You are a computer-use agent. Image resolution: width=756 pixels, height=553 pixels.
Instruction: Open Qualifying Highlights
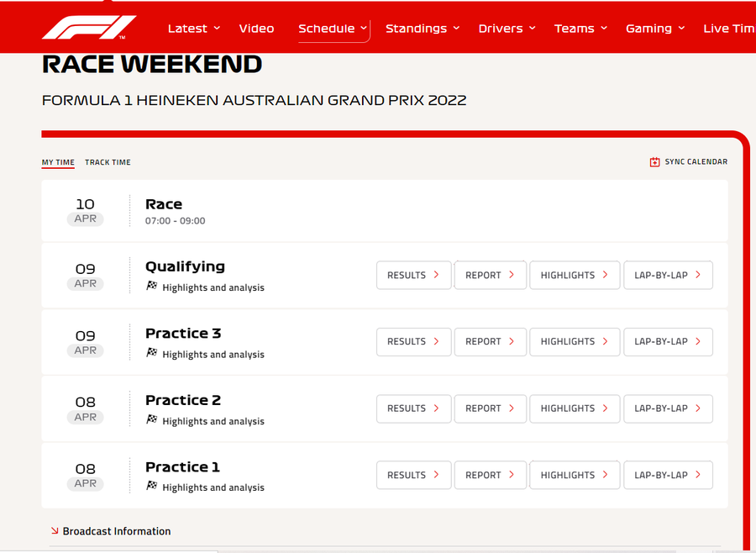pyautogui.click(x=575, y=275)
